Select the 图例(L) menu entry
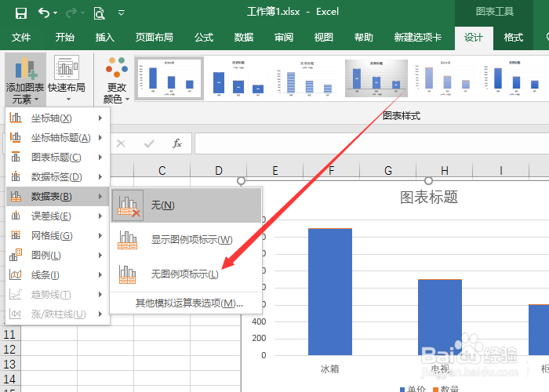 tap(58, 255)
